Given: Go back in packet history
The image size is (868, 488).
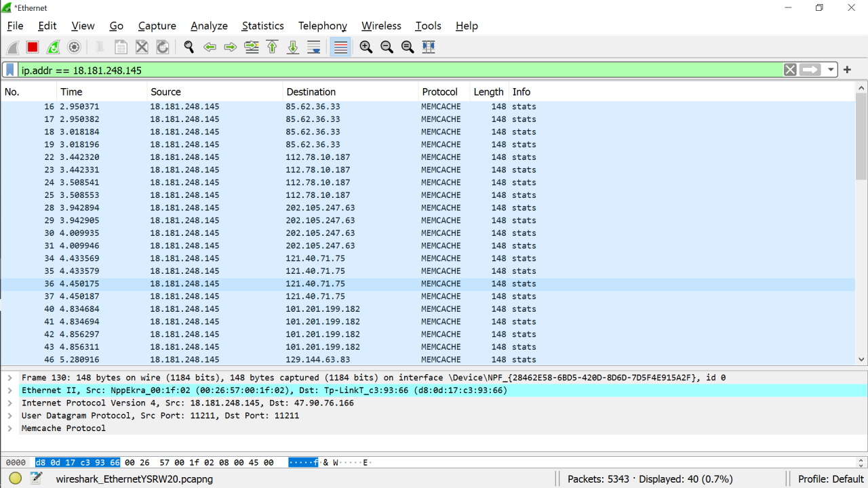Looking at the screenshot, I should 210,47.
